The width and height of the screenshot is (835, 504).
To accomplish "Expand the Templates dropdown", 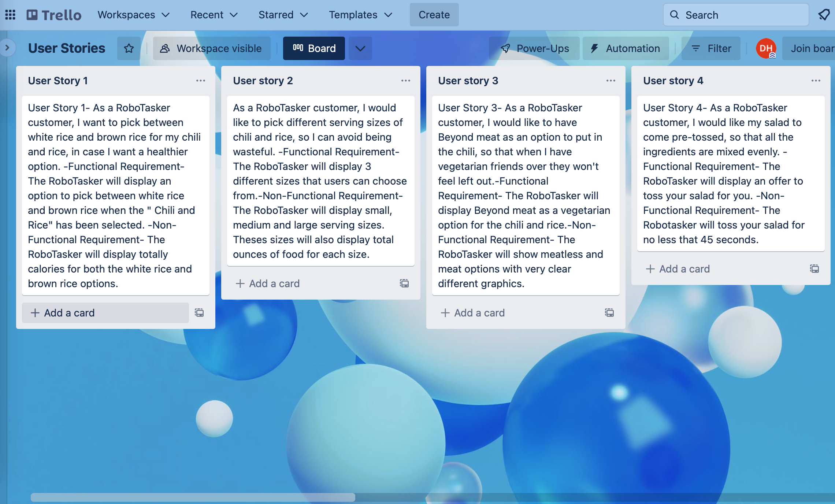I will coord(360,15).
